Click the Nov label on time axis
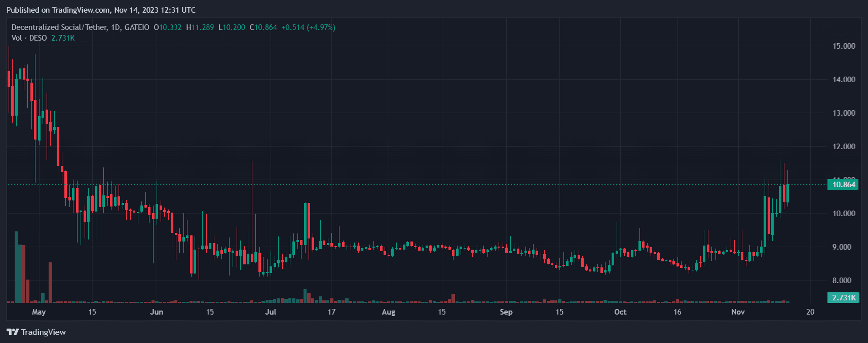Screen dimensions: 868x343 (x=738, y=312)
